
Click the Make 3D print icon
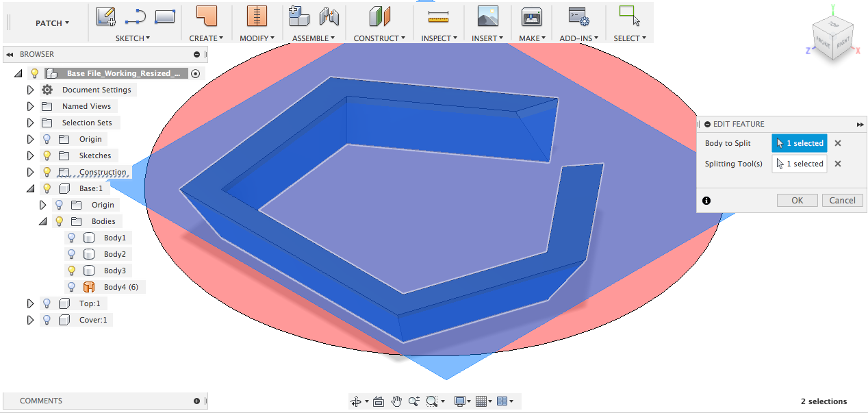[x=532, y=16]
